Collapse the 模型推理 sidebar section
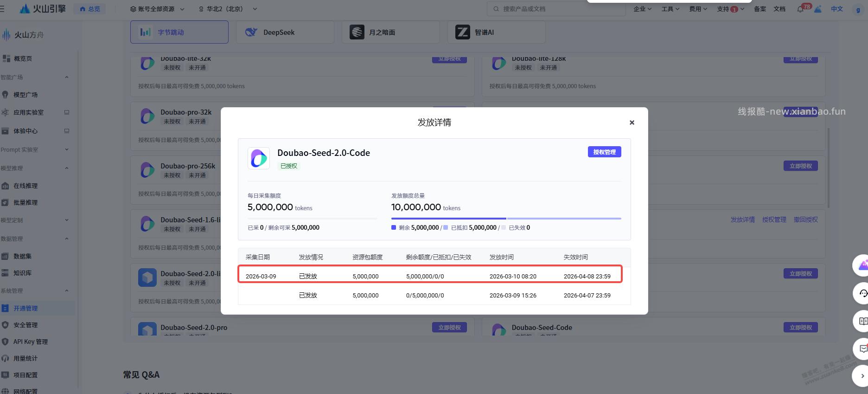The width and height of the screenshot is (868, 394). tap(66, 168)
